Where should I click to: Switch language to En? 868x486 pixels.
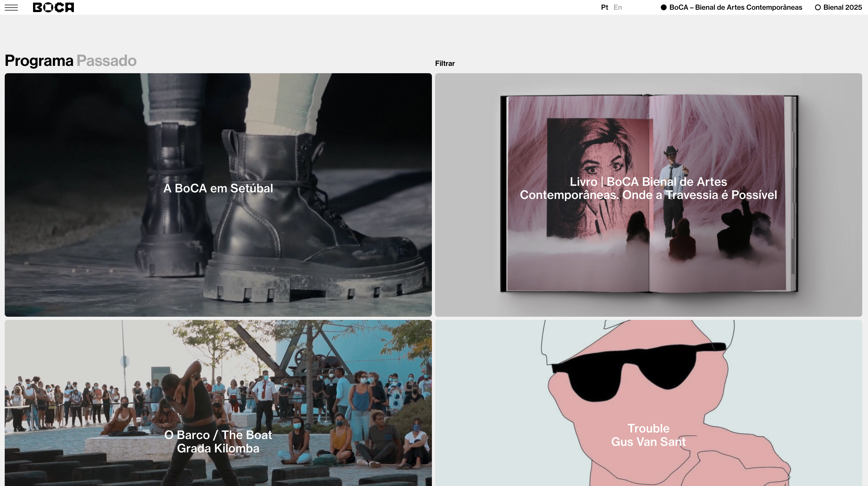(x=618, y=7)
